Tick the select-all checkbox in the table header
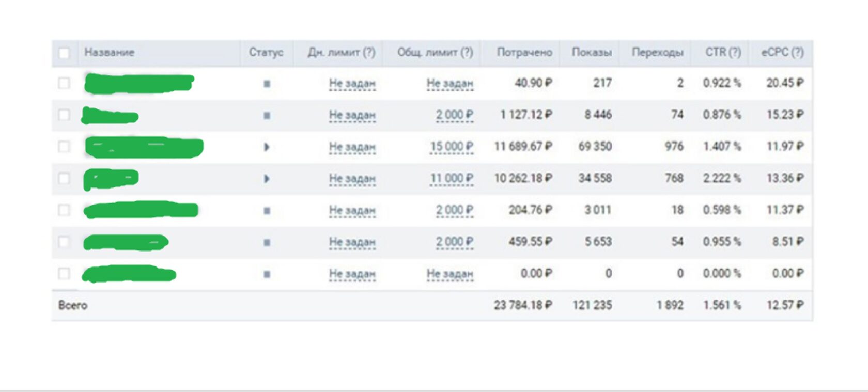 [x=64, y=53]
